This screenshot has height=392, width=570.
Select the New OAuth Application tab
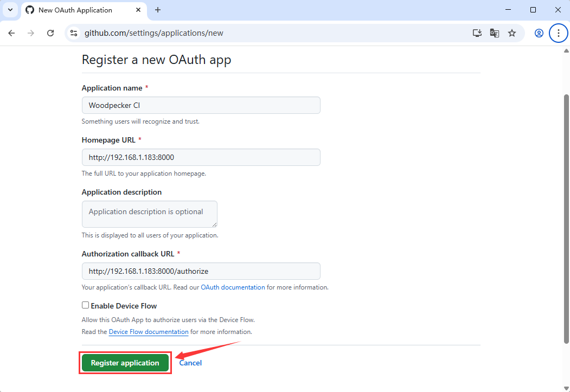point(85,10)
